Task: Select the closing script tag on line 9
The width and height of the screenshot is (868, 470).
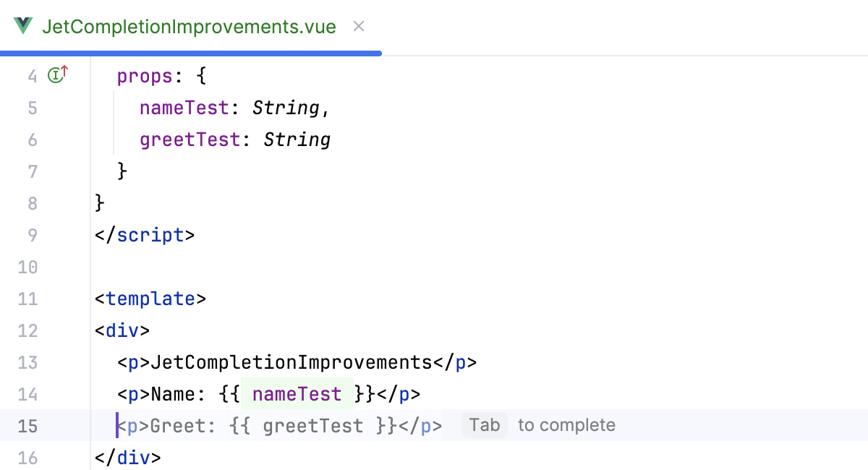Action: pos(145,235)
